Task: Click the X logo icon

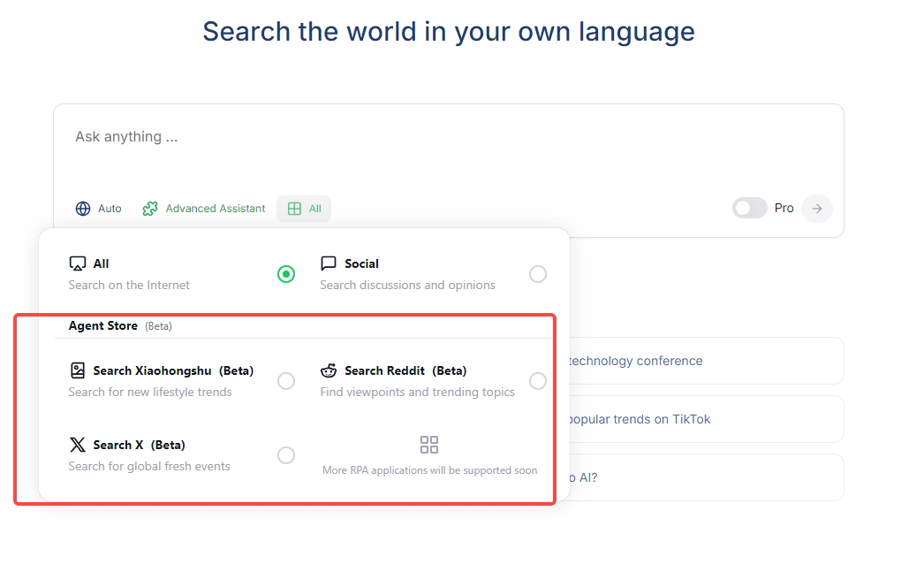Action: click(x=78, y=445)
